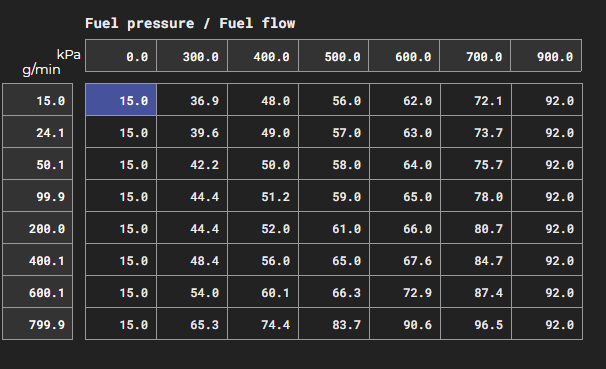Select the 300.0 kPa axis header cell
Viewport: 606px width, 369px height.
(192, 56)
